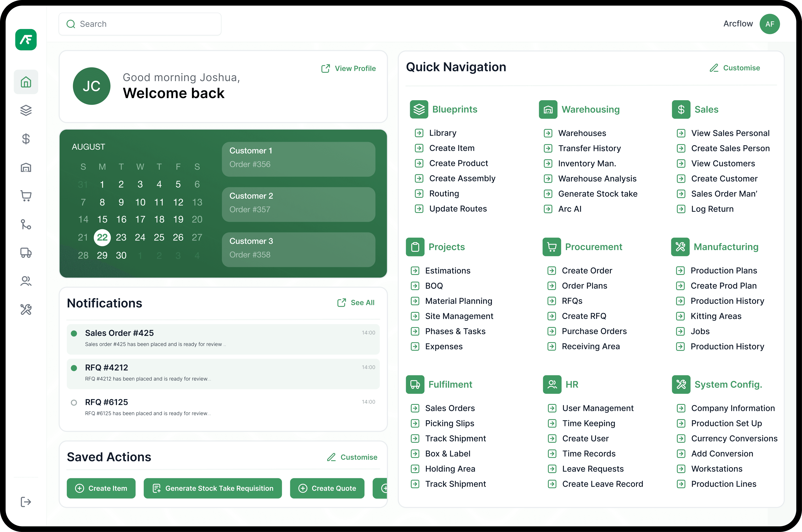Open the home icon in sidebar

[x=26, y=82]
